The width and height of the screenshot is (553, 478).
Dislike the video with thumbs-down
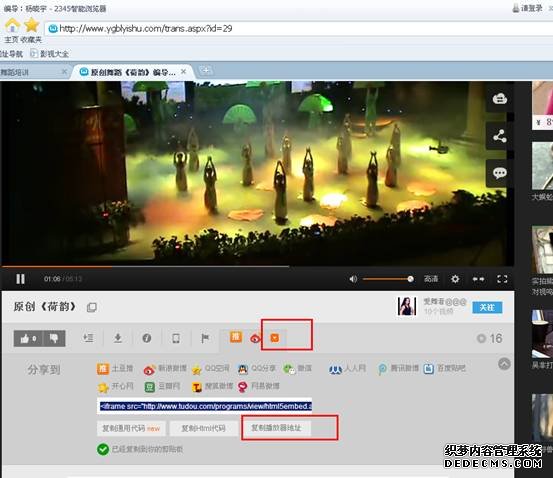point(54,339)
